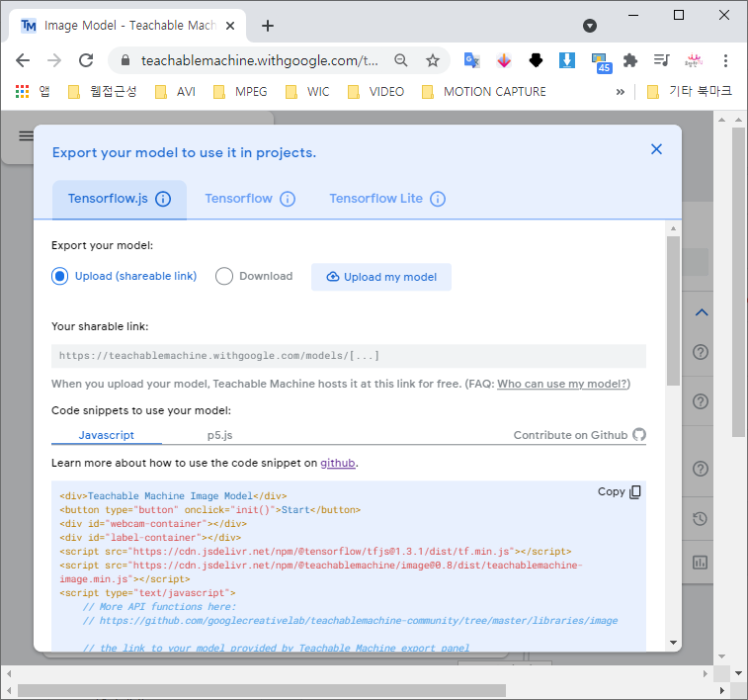Click the blue download extension icon
The width and height of the screenshot is (748, 700).
click(567, 60)
